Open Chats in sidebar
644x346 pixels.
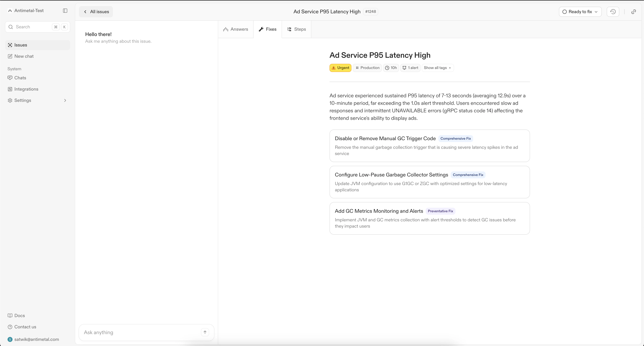tap(20, 78)
